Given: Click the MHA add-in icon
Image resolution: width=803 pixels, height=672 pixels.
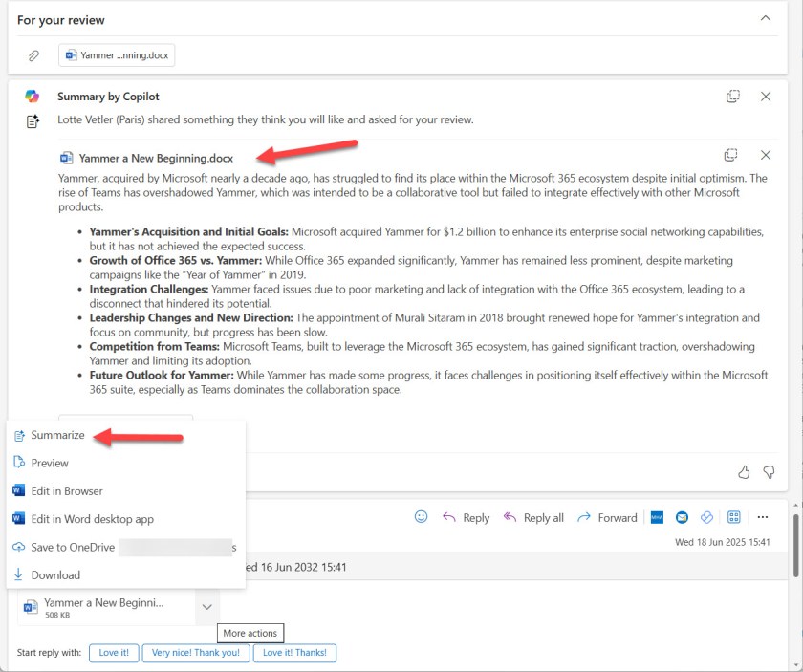Looking at the screenshot, I should [x=657, y=518].
